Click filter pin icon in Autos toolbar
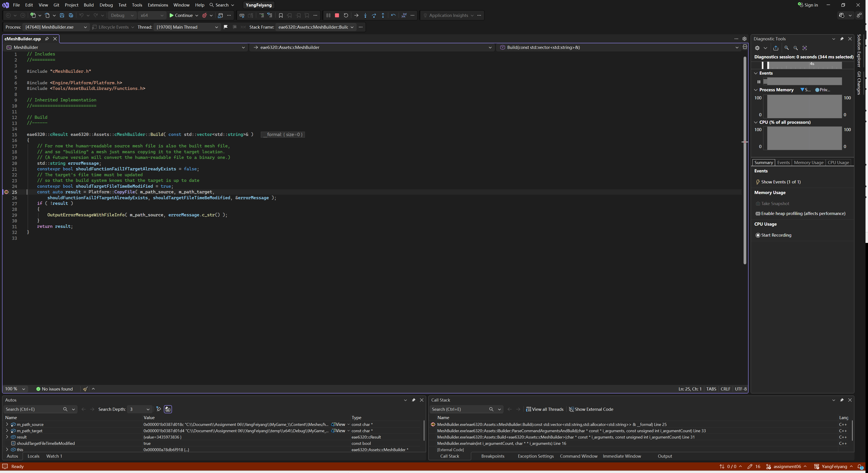 tap(159, 409)
